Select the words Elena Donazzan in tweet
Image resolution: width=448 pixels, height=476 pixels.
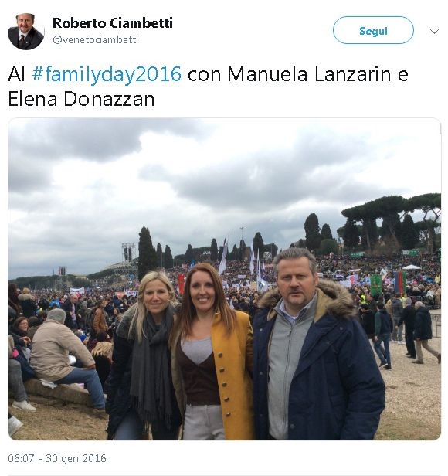pos(81,99)
